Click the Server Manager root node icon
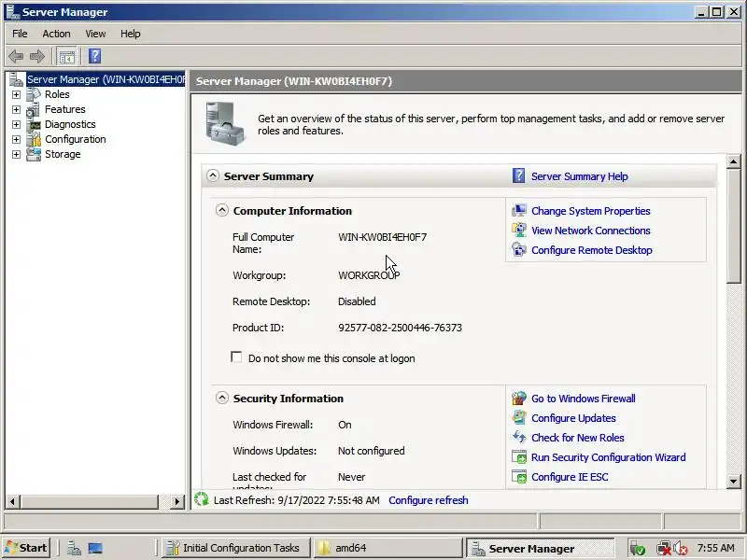Viewport: 747px width, 560px height. coord(16,79)
